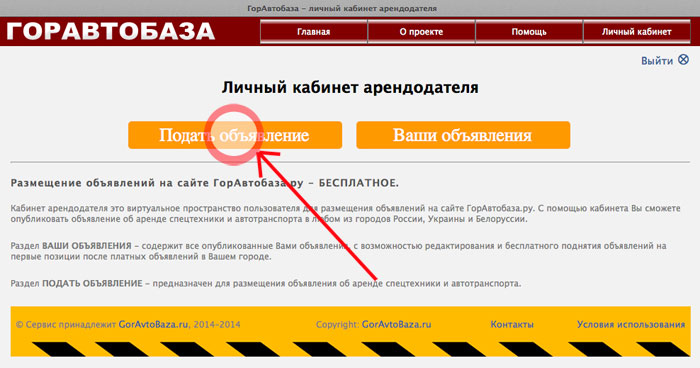Follow GorAvtoBaza.ru link after Сервис принадлежит
This screenshot has height=368, width=700.
click(153, 325)
